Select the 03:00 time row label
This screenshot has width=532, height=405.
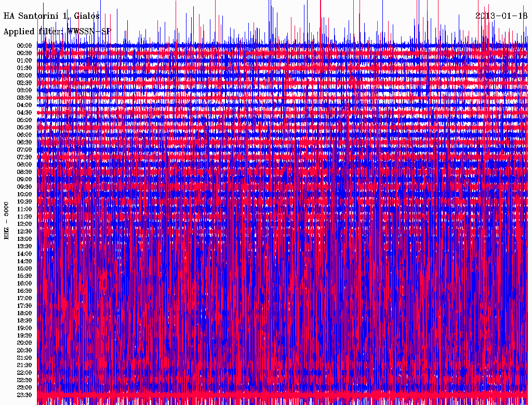click(x=24, y=90)
